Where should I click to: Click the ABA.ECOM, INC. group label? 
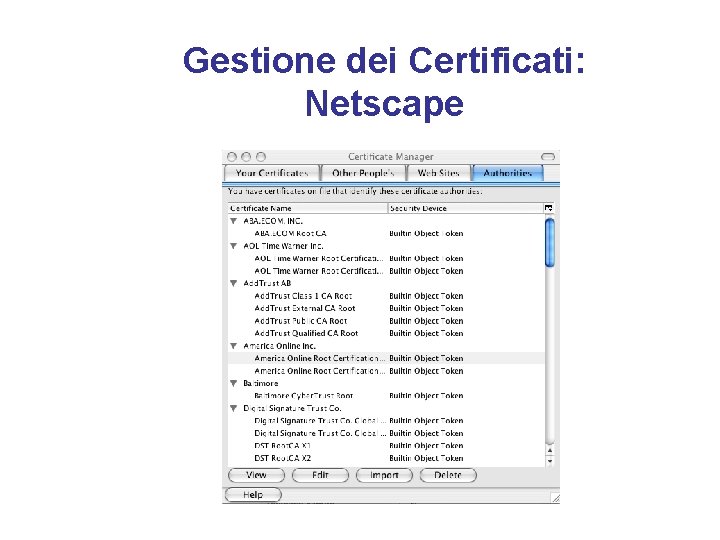click(273, 221)
